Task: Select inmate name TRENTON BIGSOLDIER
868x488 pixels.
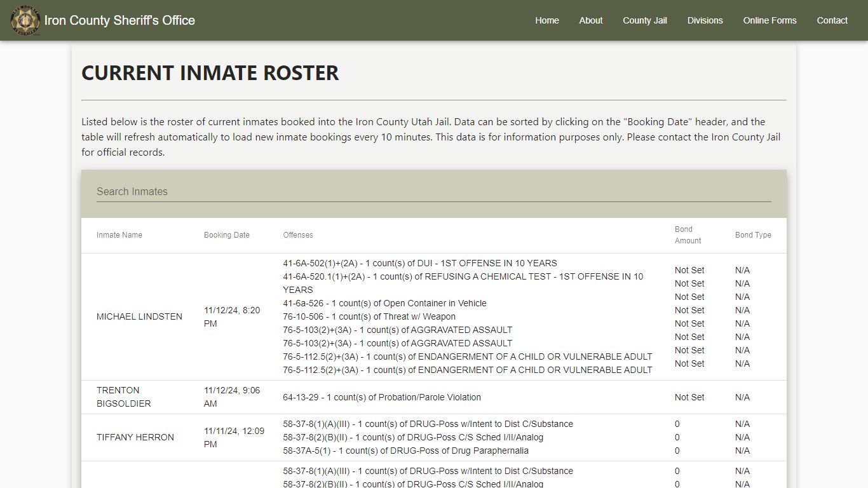Action: pos(124,397)
